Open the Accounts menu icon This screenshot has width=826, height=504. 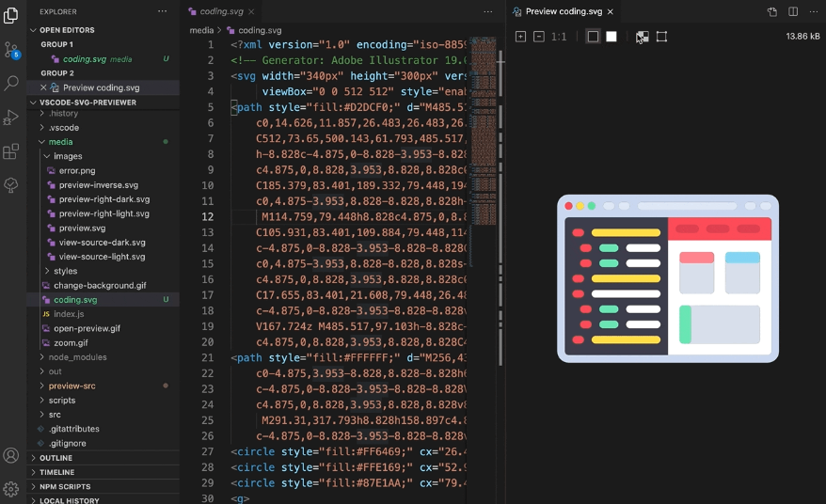coord(11,455)
